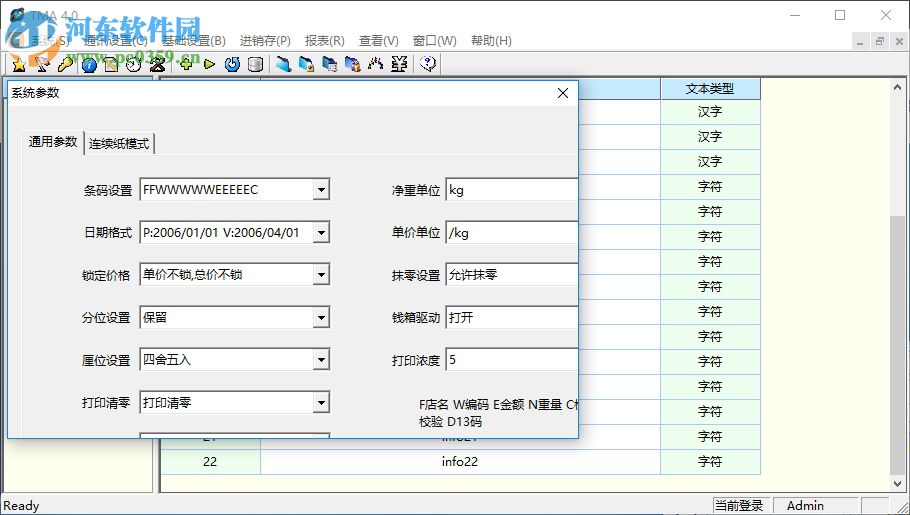Click the flag toolbar icon
910x515 pixels.
coord(42,64)
